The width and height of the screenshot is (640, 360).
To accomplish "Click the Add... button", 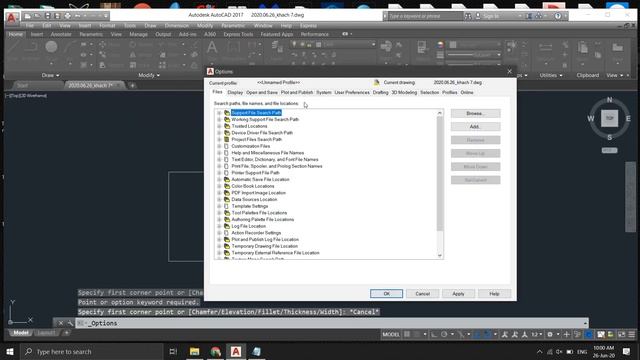I will [476, 127].
